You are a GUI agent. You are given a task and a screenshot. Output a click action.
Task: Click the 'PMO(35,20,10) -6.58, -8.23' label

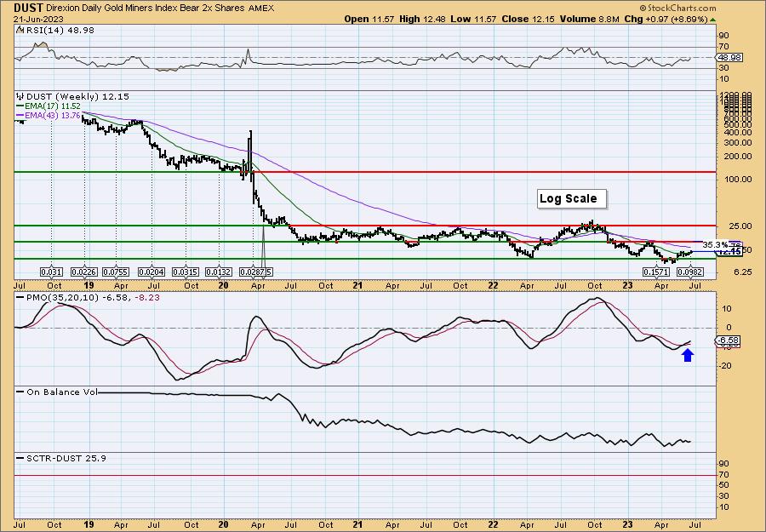coord(93,298)
